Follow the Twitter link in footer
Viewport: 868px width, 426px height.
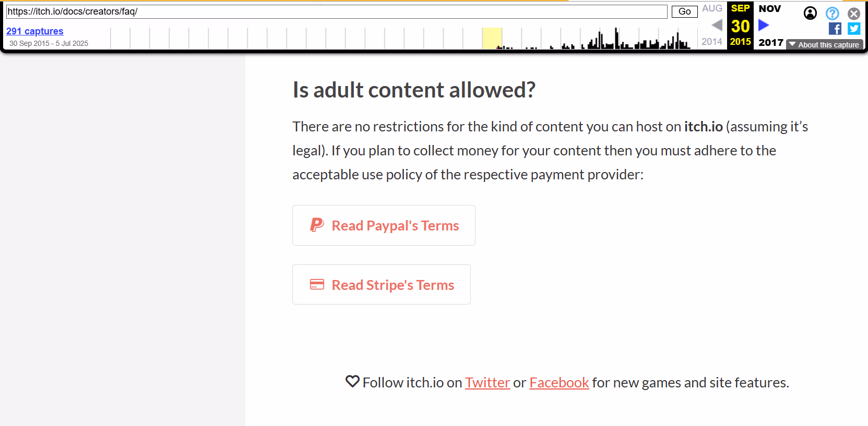(487, 383)
